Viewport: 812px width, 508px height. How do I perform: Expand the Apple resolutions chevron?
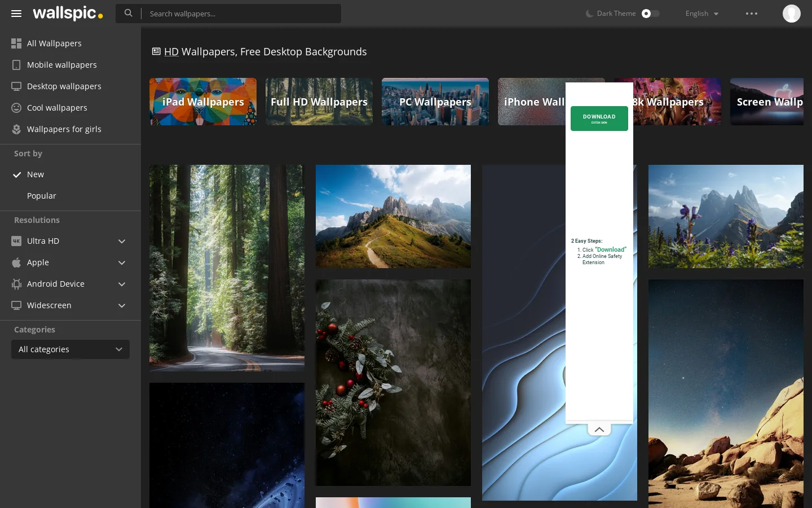(x=122, y=262)
